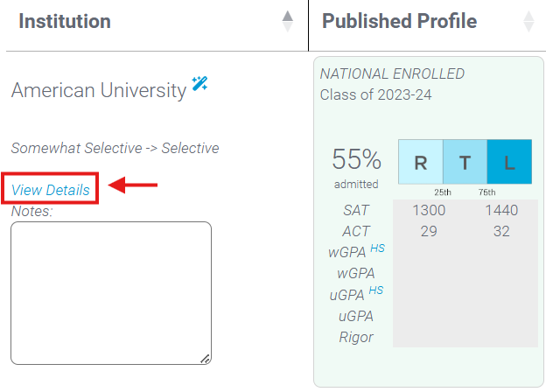Click the 55% admitted rate

[x=357, y=159]
